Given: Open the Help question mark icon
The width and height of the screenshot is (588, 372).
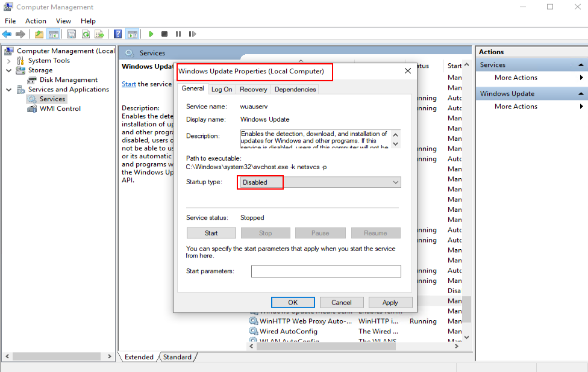Looking at the screenshot, I should [117, 34].
